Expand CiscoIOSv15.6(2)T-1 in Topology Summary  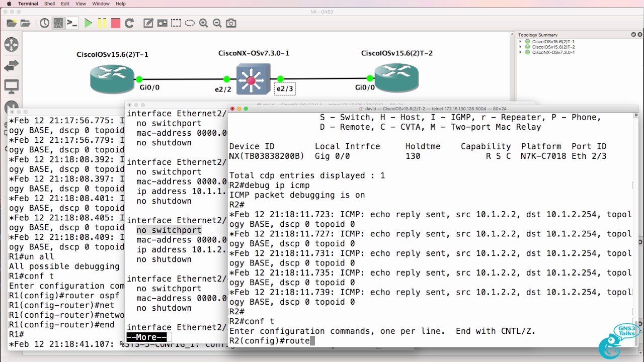click(521, 42)
